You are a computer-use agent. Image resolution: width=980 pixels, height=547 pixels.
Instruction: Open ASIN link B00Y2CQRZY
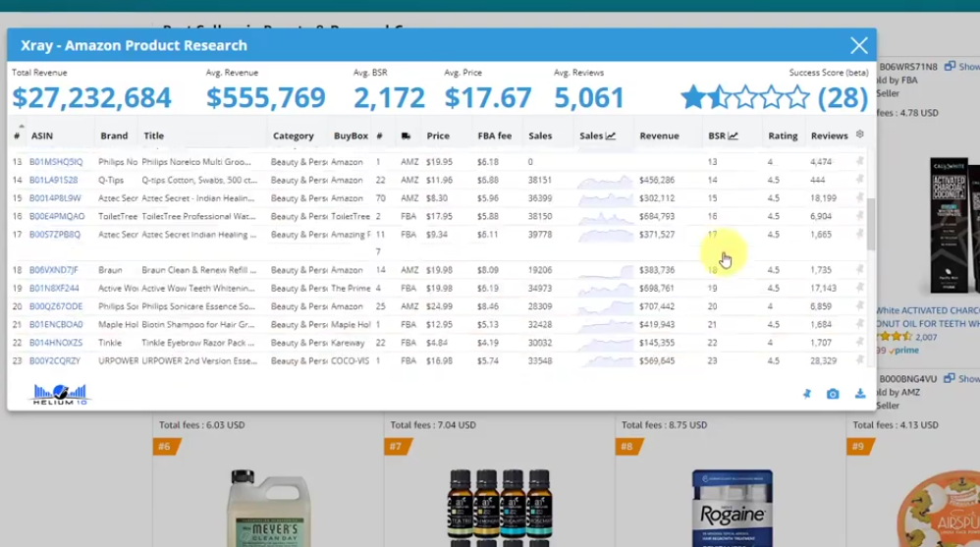54,360
